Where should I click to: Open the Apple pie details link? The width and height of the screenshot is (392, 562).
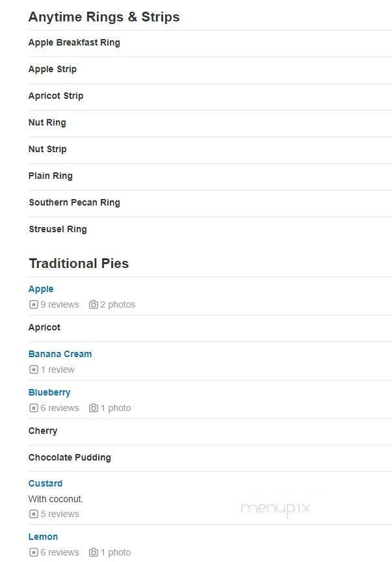[x=41, y=289]
